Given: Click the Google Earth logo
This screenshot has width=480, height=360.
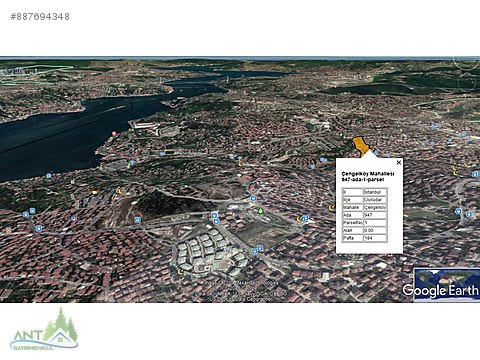Looking at the screenshot, I should pyautogui.click(x=440, y=290).
